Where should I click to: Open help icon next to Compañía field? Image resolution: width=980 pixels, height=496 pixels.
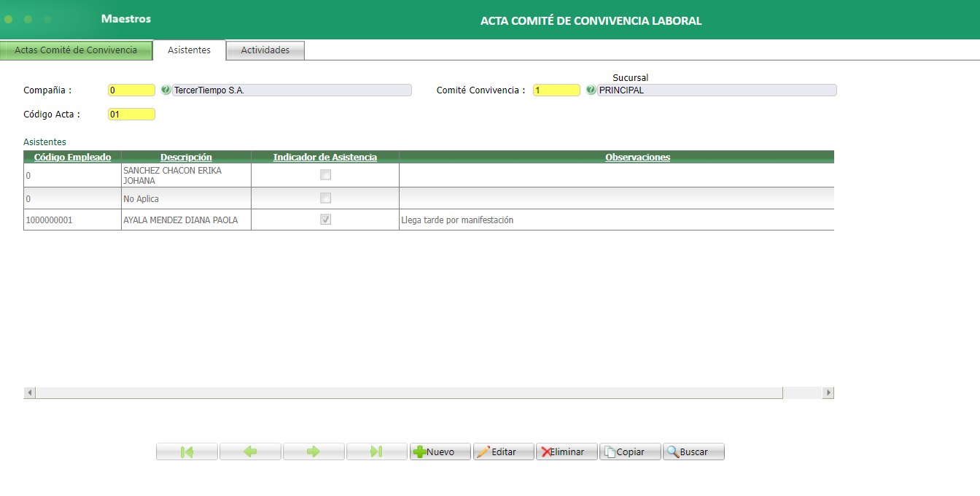[166, 90]
